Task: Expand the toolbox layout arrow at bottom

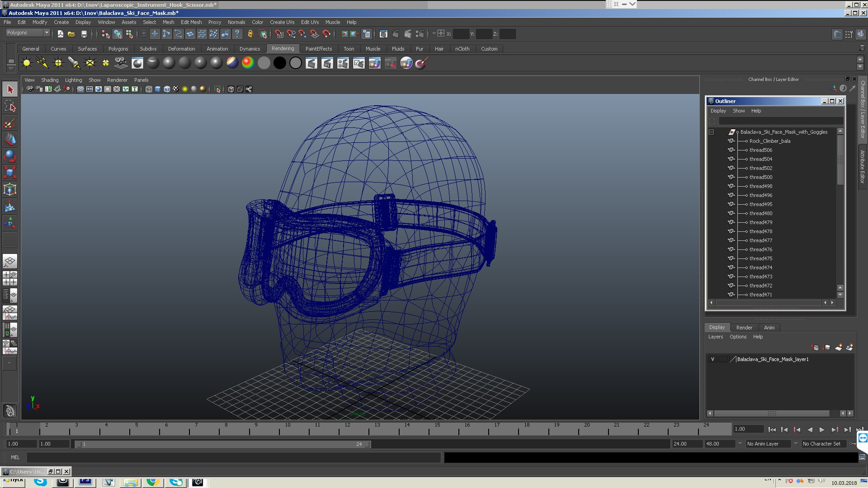Action: [x=9, y=363]
